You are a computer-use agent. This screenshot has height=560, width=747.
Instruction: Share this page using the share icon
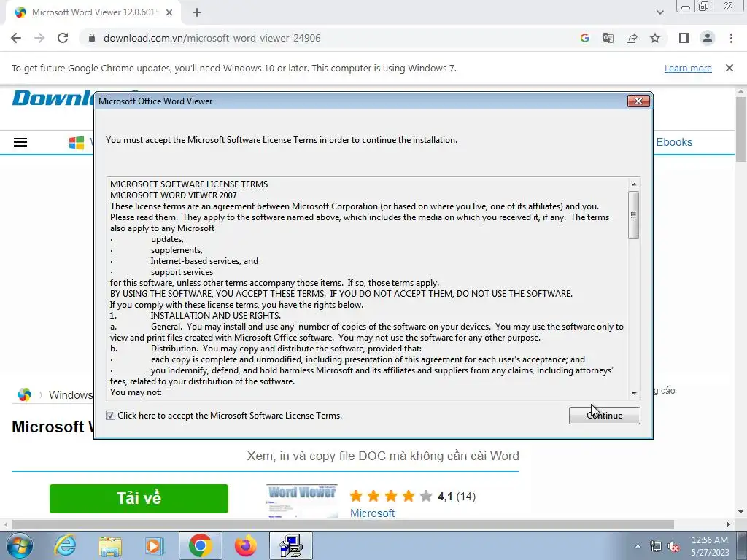pos(632,38)
